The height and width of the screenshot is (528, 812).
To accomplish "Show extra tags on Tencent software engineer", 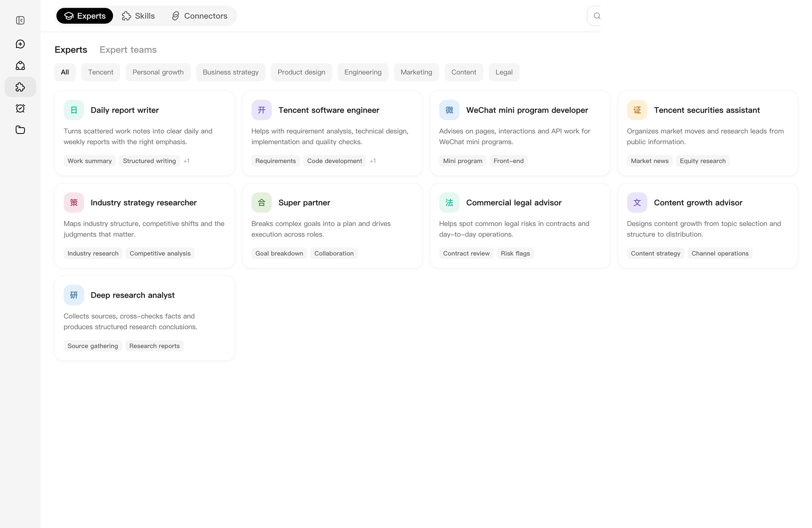I will point(373,161).
